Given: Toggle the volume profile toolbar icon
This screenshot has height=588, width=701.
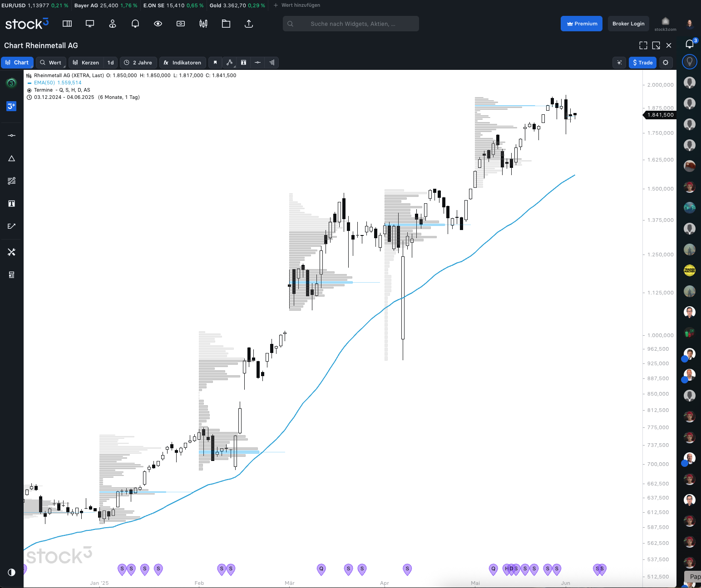Looking at the screenshot, I should click(x=272, y=63).
